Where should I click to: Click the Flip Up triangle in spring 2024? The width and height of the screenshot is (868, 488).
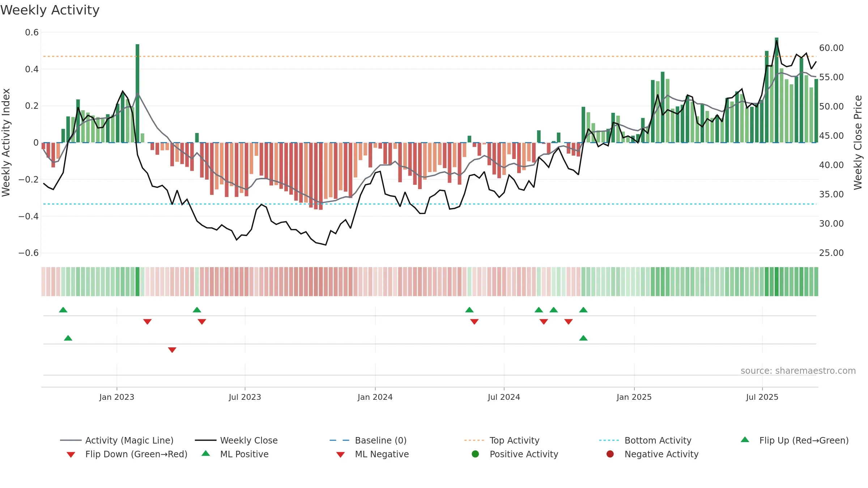[469, 310]
